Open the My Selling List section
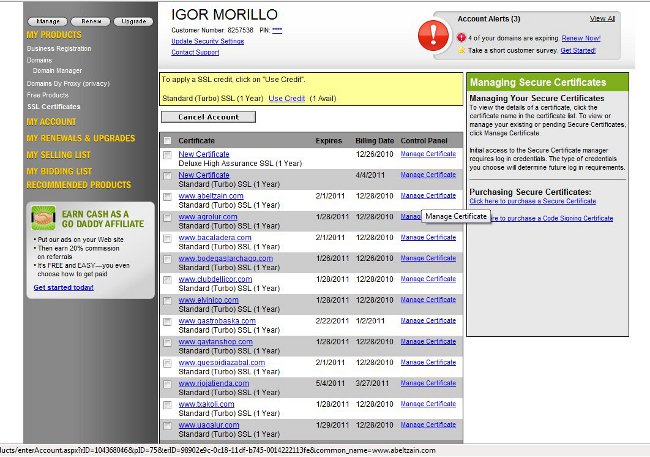This screenshot has height=457, width=650. coord(59,155)
